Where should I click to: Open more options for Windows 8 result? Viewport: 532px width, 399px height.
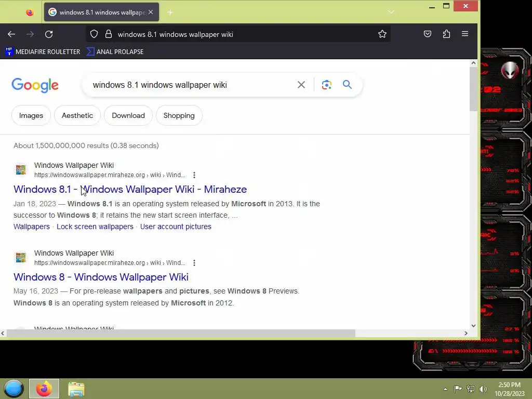pos(194,263)
